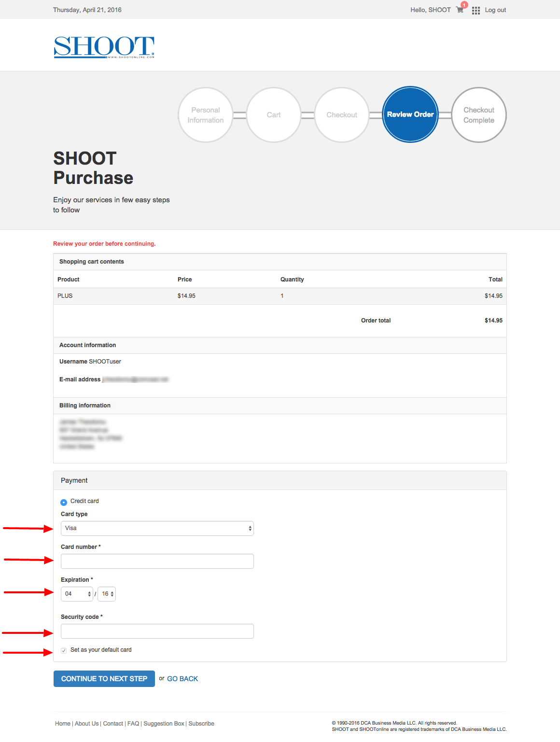Click the Log out link
This screenshot has width=560, height=742.
click(495, 10)
